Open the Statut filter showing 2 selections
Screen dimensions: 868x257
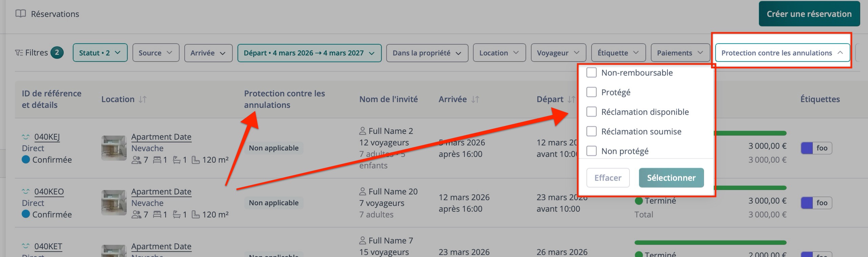coord(100,53)
